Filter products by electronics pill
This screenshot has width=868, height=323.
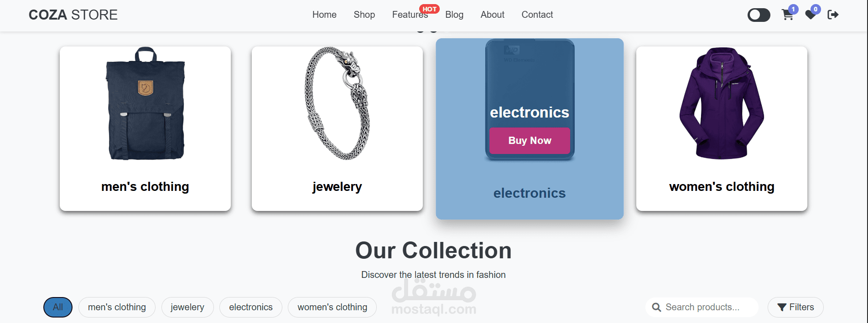click(x=251, y=307)
